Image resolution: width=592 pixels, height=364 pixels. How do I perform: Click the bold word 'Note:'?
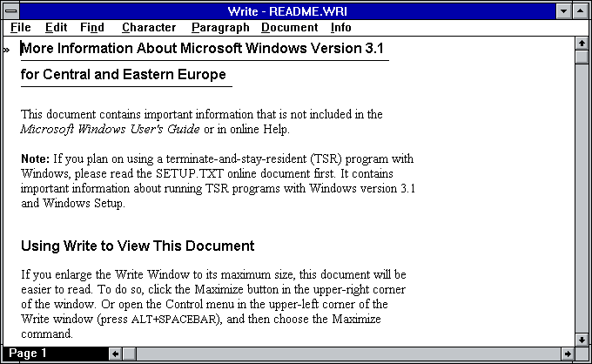coord(35,158)
